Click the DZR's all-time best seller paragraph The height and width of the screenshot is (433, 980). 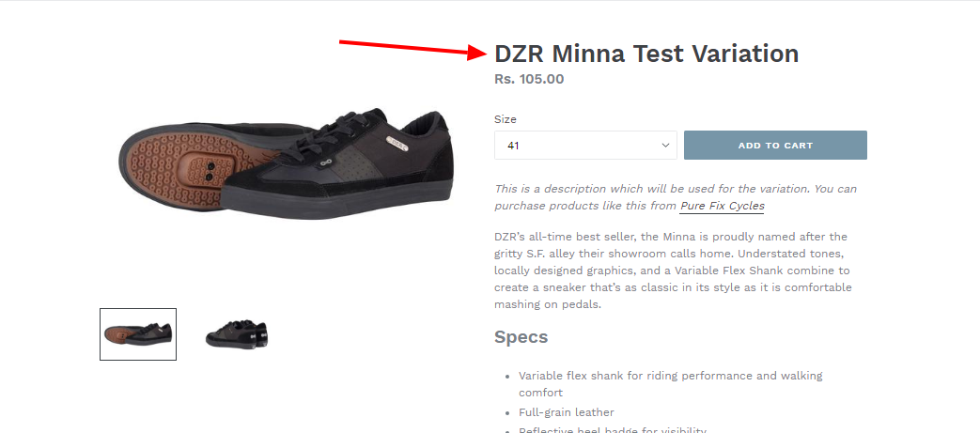673,271
